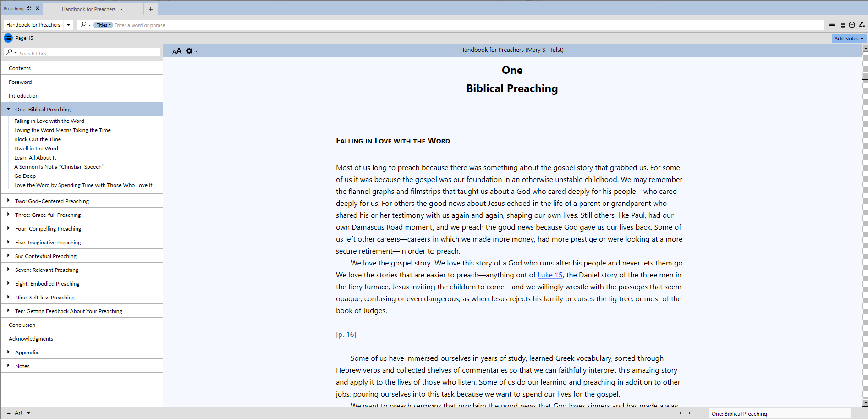The width and height of the screenshot is (868, 419).
Task: Collapse the One: Biblical Preaching chapter
Action: click(x=8, y=109)
